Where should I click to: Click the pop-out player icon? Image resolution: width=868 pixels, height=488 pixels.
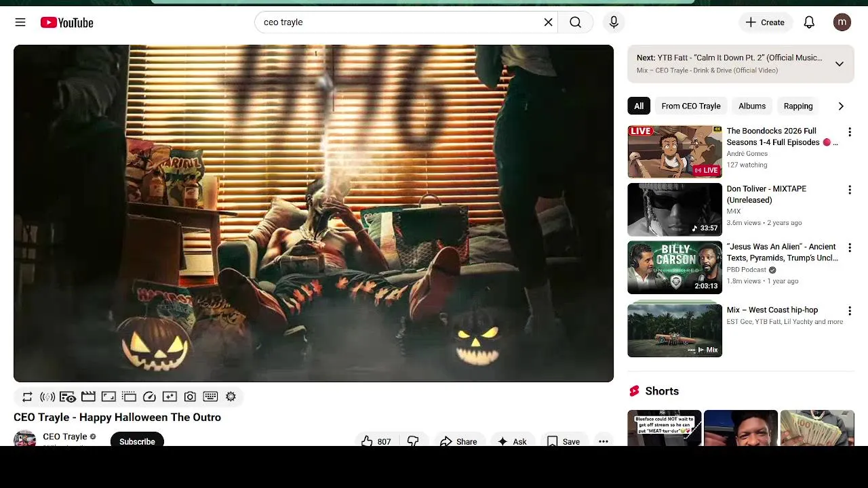129,396
